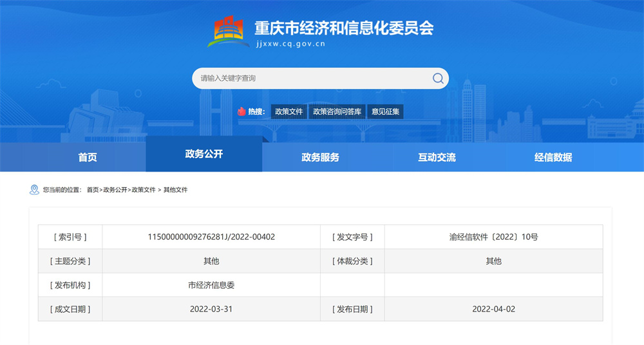
Task: Click the colorful committee logo icon
Action: (x=229, y=32)
